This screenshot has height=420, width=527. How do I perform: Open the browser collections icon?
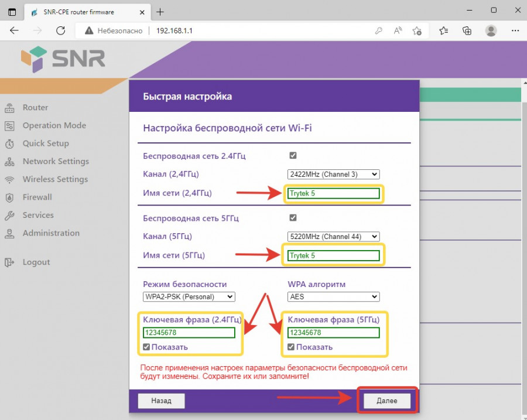coord(467,30)
